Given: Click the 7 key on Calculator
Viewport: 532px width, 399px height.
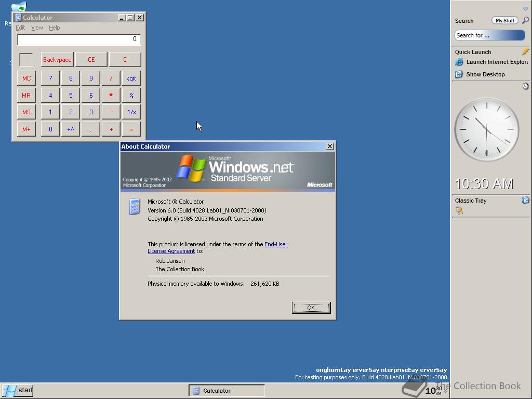Looking at the screenshot, I should coord(50,78).
